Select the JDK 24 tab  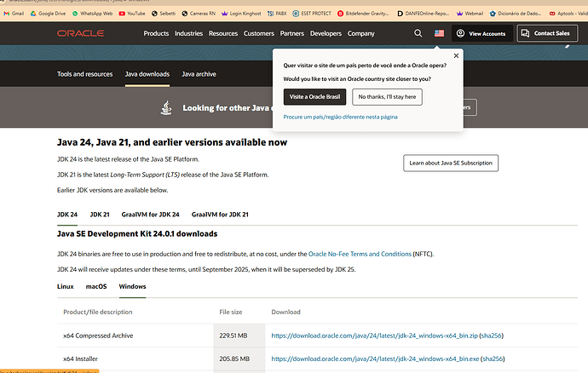point(67,215)
